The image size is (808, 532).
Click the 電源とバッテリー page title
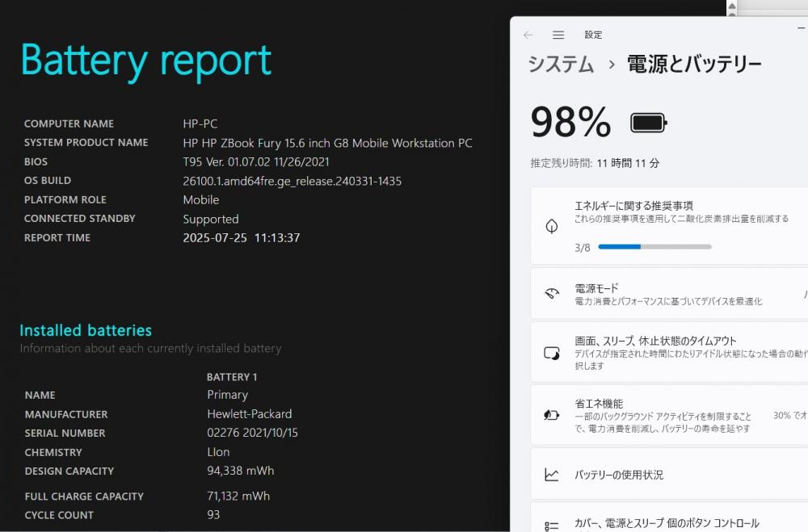[x=694, y=65]
